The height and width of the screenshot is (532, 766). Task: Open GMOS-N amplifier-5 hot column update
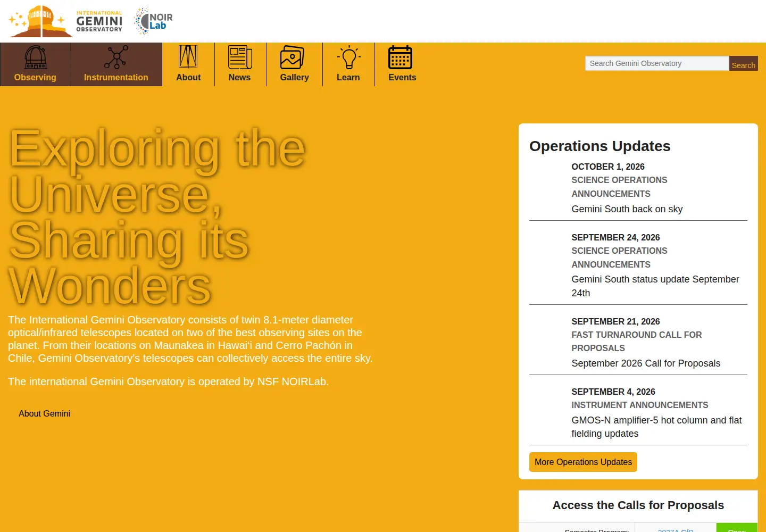656,427
